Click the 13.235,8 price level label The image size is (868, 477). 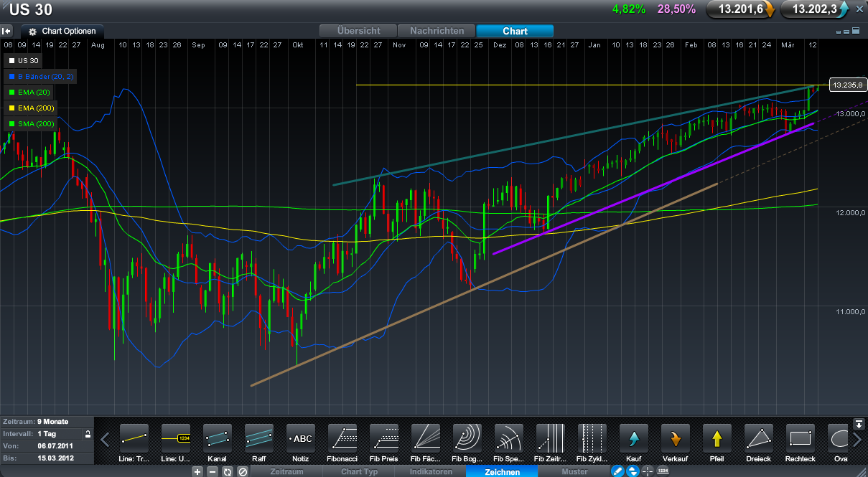tap(846, 85)
